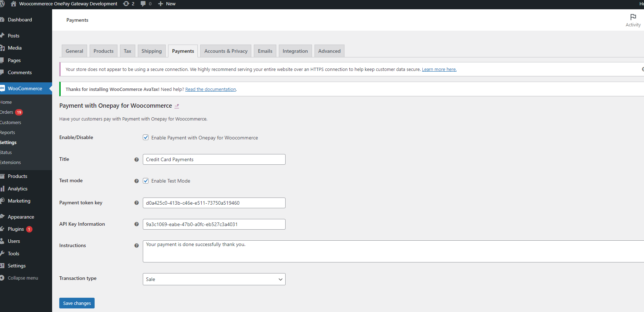Select the Payments settings tab
Screen dimensions: 644x312
(183, 51)
